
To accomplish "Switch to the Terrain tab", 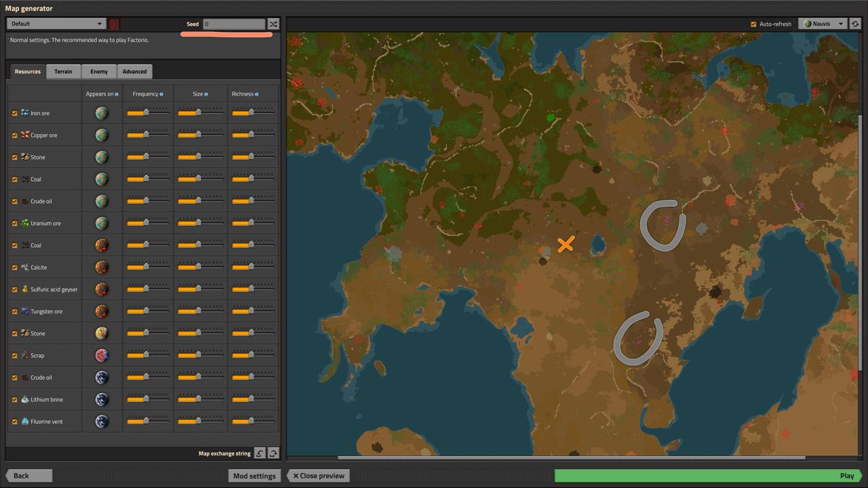I will point(63,71).
